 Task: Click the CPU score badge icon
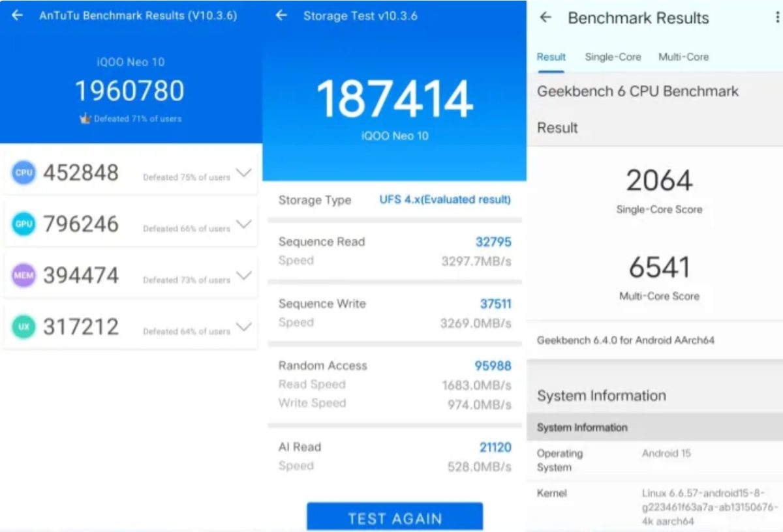coord(23,173)
